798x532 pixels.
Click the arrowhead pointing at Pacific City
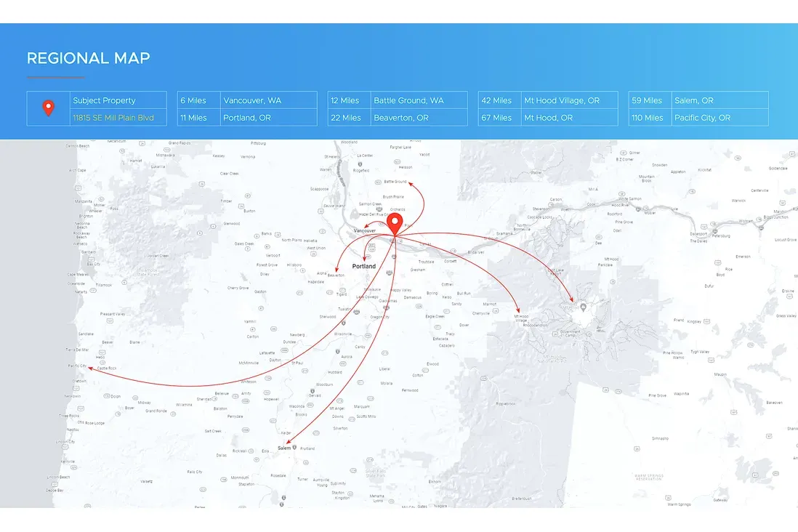89,368
